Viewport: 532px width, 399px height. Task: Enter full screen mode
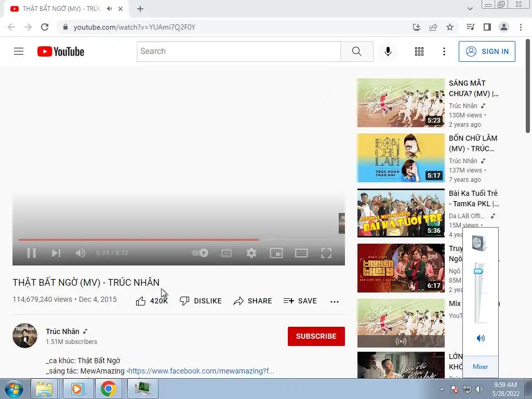326,253
